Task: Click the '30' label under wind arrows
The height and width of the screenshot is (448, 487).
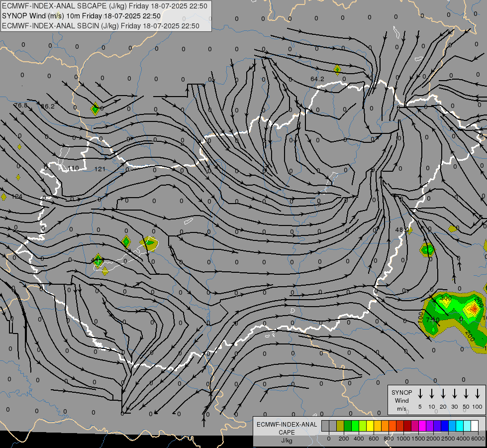Action: pos(454,407)
